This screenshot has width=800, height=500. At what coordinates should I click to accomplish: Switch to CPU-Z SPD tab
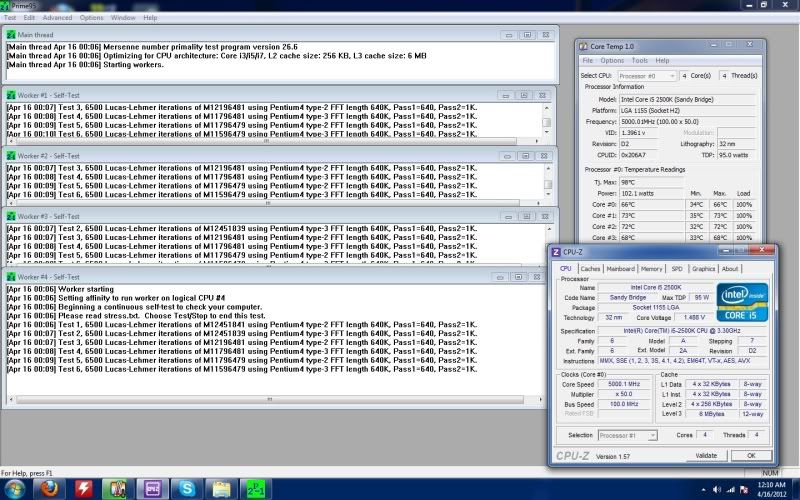[x=677, y=269]
